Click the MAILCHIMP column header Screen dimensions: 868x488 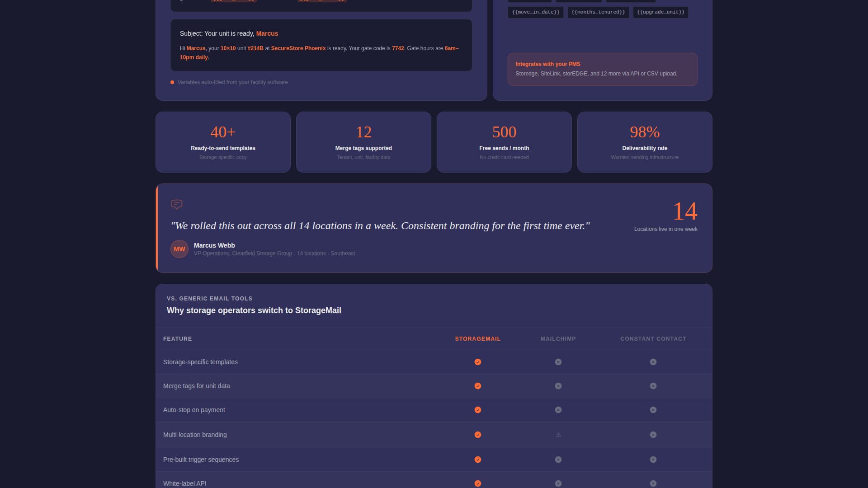click(x=558, y=339)
